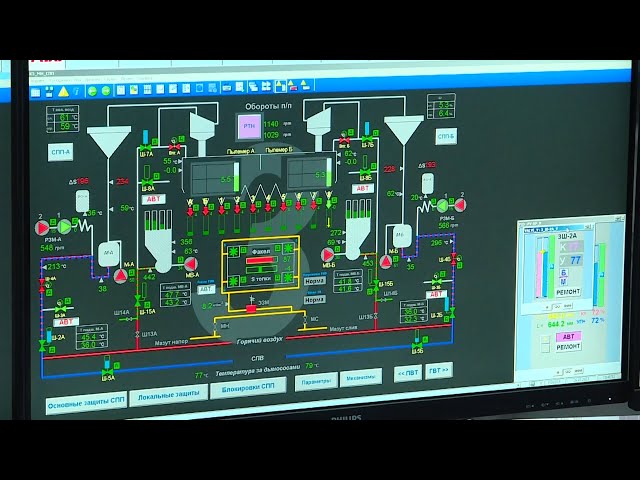Click the Ш-3А green valve symbol
The height and width of the screenshot is (480, 640).
pyautogui.click(x=60, y=309)
